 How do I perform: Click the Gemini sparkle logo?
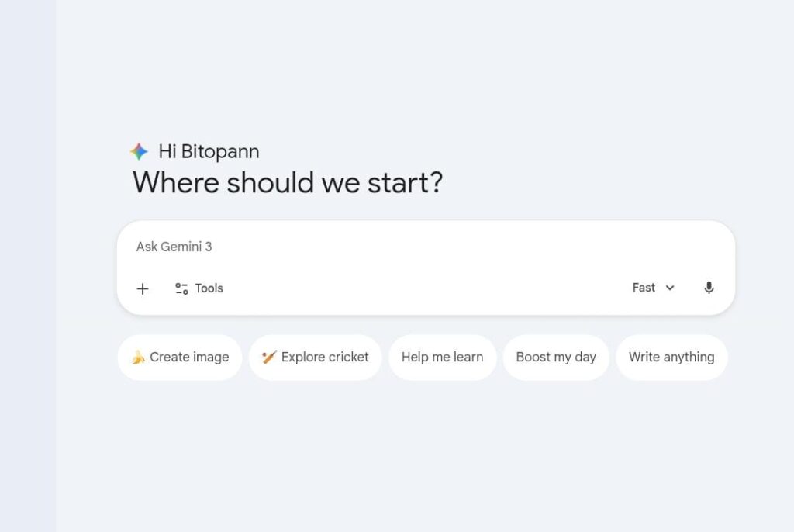tap(139, 151)
